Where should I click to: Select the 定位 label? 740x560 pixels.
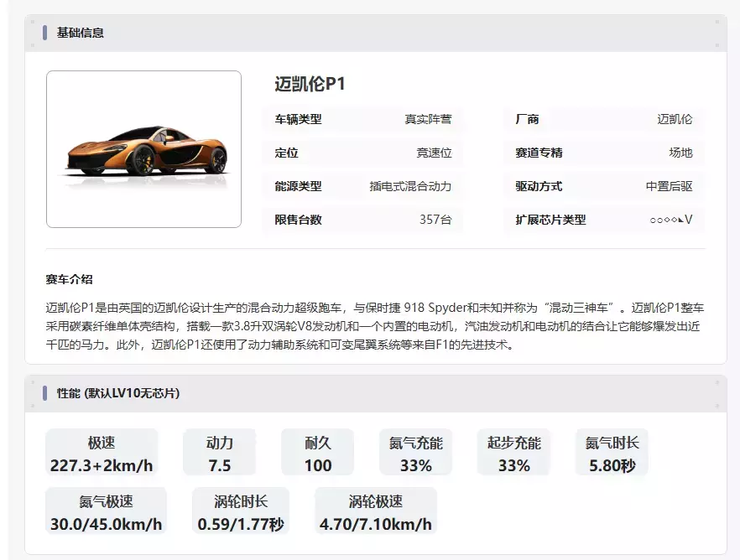tap(286, 153)
